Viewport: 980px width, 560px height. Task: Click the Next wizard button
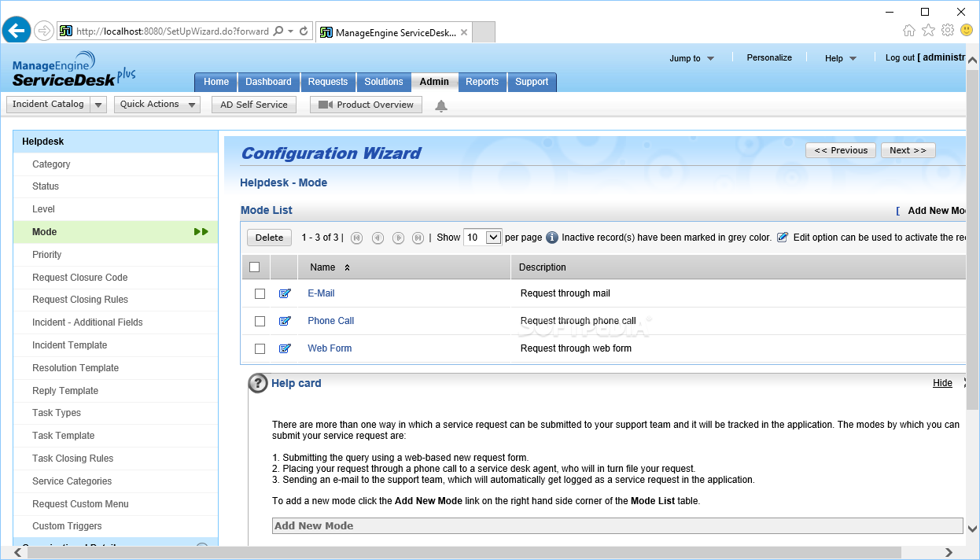pyautogui.click(x=908, y=150)
